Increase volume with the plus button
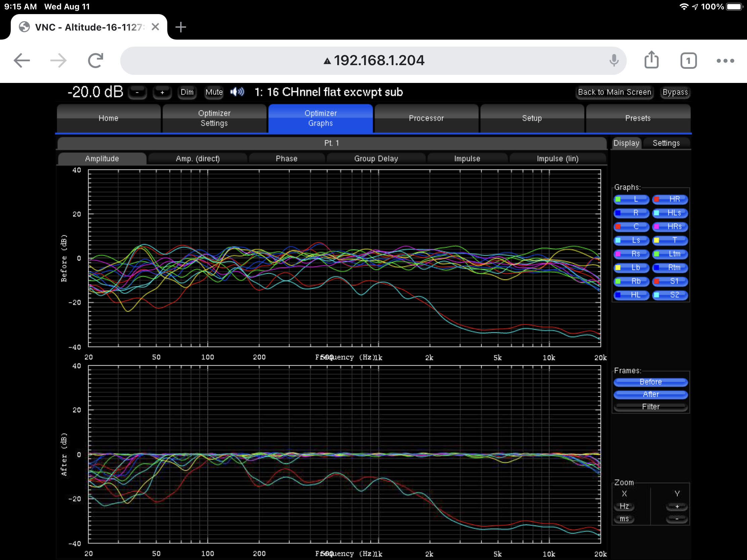 click(162, 92)
